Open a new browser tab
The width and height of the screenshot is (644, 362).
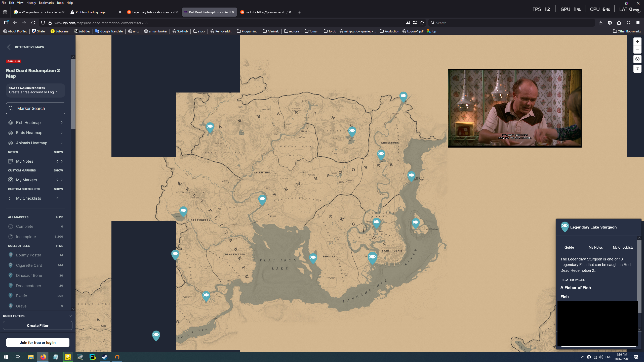[x=299, y=12]
